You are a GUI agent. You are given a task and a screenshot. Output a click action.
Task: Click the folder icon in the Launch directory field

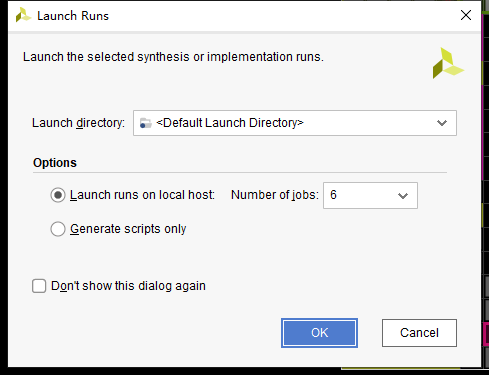point(145,123)
